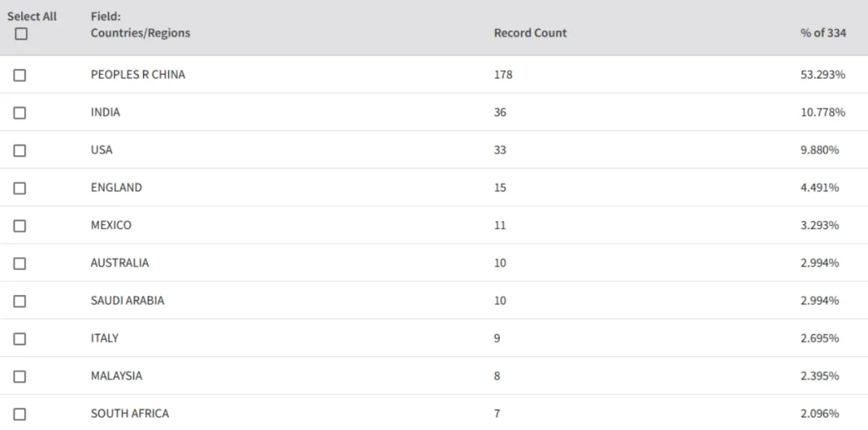This screenshot has height=430, width=868.
Task: Select the INDIA row checkbox
Action: coord(19,113)
